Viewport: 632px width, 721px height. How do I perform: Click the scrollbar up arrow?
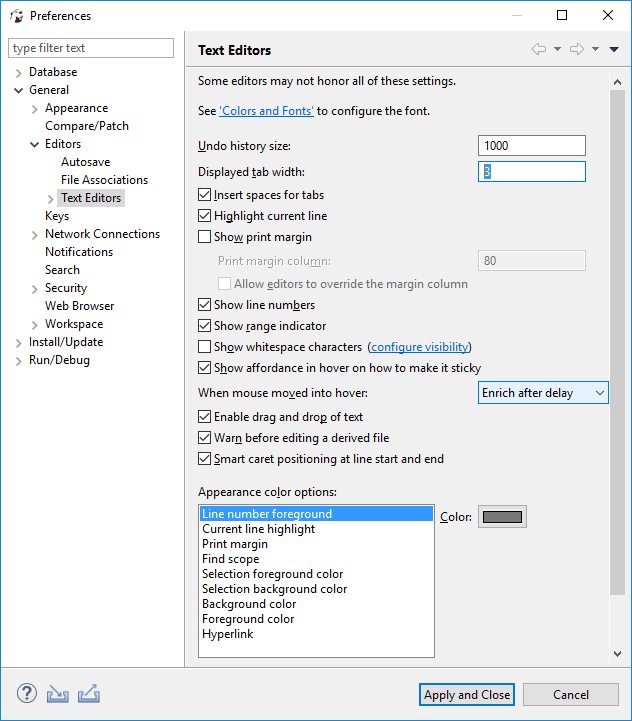click(x=617, y=82)
